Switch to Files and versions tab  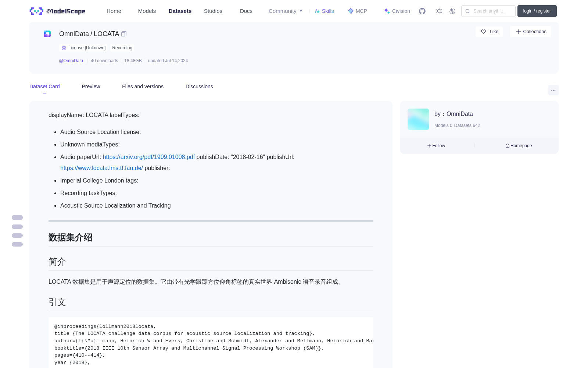click(143, 86)
